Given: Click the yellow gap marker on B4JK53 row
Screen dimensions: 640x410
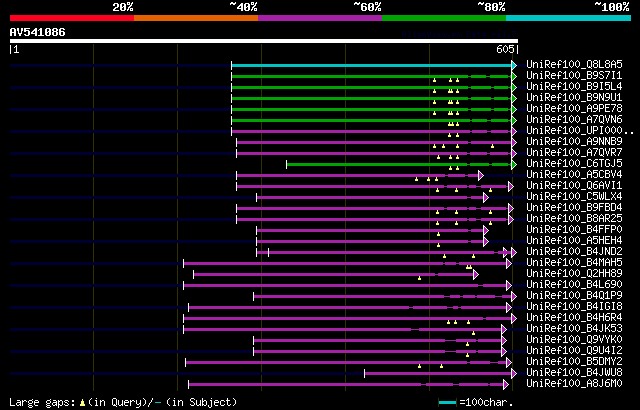Looking at the screenshot, I should (x=473, y=333).
